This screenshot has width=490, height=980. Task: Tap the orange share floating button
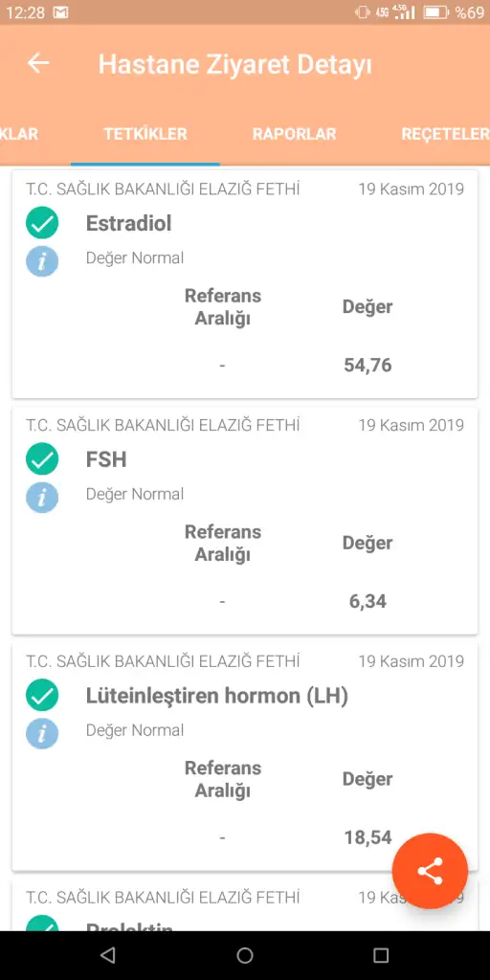430,871
